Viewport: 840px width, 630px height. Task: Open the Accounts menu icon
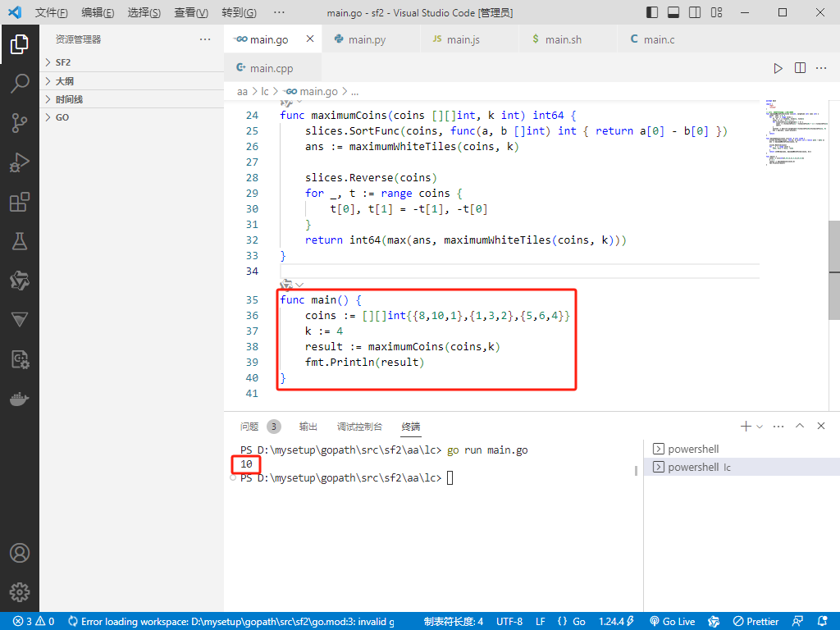pos(20,553)
